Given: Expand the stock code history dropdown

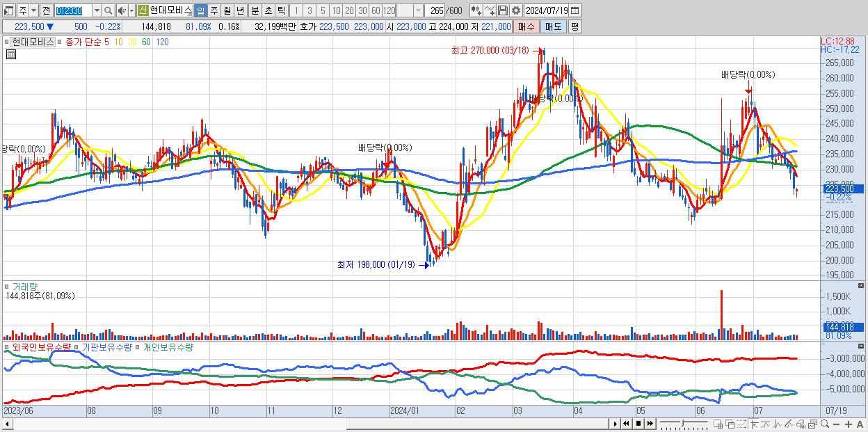Looking at the screenshot, I should [x=97, y=10].
